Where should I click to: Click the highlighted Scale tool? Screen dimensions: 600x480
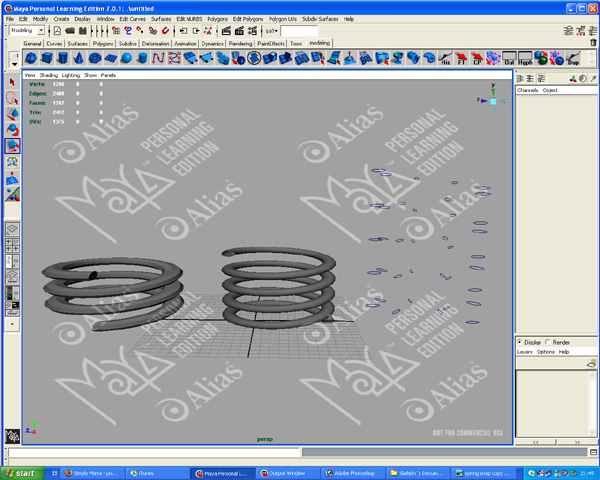(x=12, y=146)
